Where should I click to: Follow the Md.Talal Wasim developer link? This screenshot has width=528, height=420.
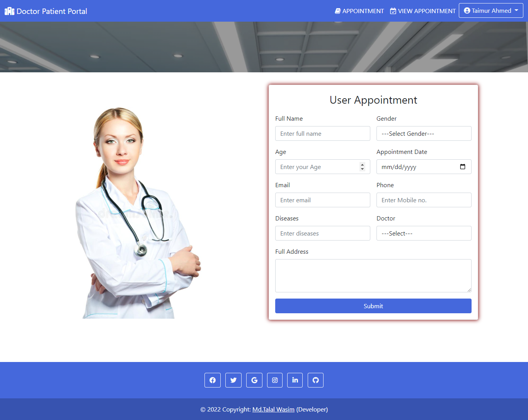pos(273,409)
